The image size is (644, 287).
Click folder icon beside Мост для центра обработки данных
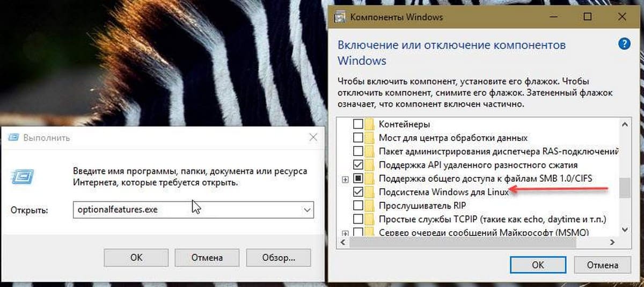click(370, 138)
